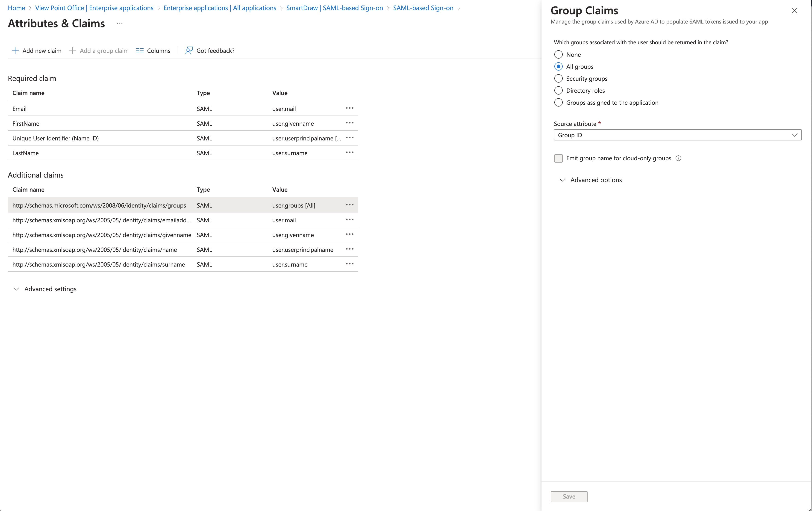Click info icon beside cloud-only groups option
The image size is (812, 511).
(678, 158)
